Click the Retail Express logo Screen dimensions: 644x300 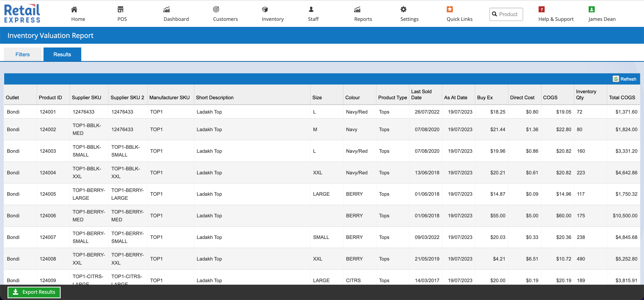click(x=22, y=13)
